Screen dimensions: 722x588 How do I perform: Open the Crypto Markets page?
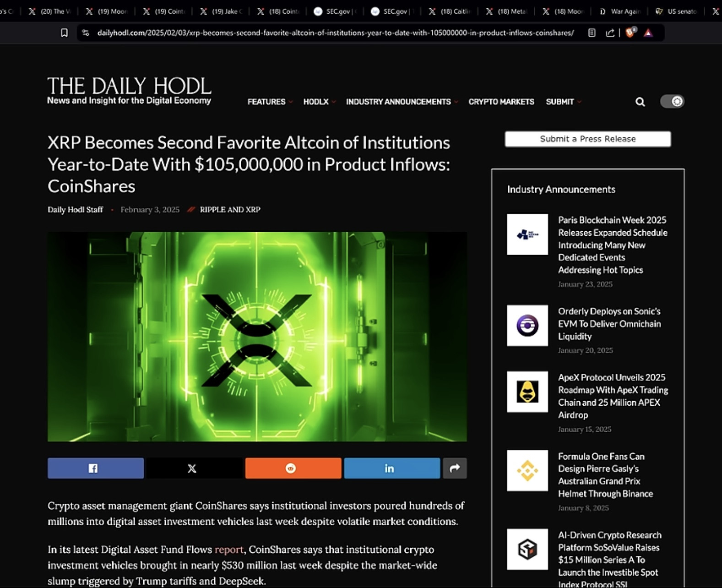pyautogui.click(x=501, y=102)
